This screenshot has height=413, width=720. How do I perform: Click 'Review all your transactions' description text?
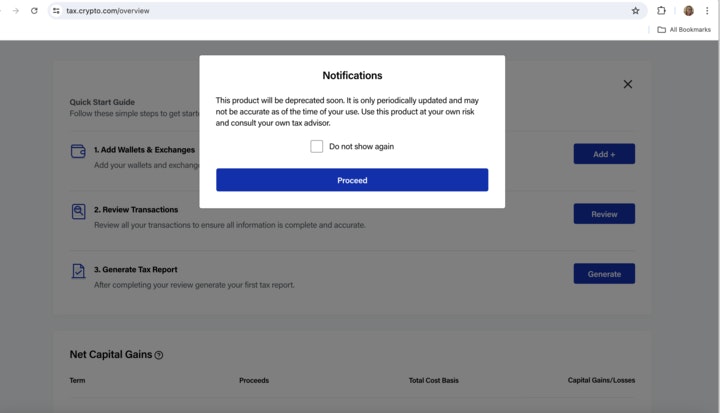click(x=230, y=225)
